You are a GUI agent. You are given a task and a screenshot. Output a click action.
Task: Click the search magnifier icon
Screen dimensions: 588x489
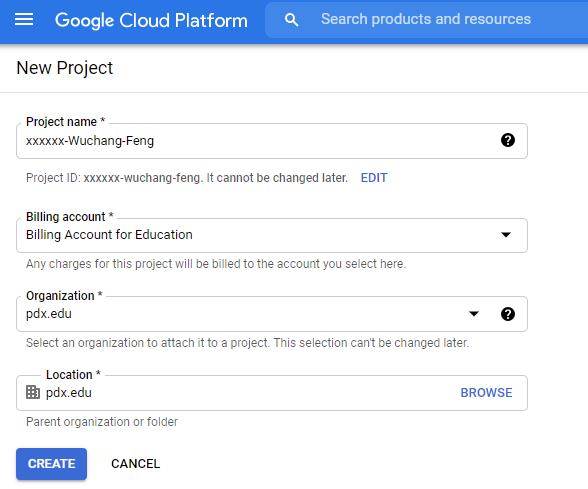pyautogui.click(x=291, y=20)
